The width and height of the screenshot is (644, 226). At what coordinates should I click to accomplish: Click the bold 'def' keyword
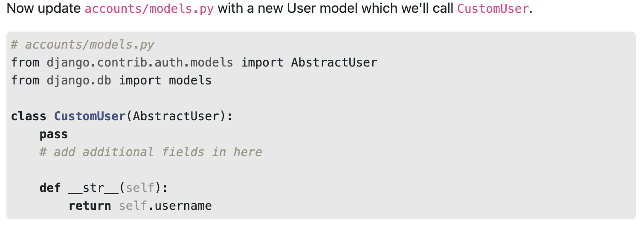pos(50,188)
